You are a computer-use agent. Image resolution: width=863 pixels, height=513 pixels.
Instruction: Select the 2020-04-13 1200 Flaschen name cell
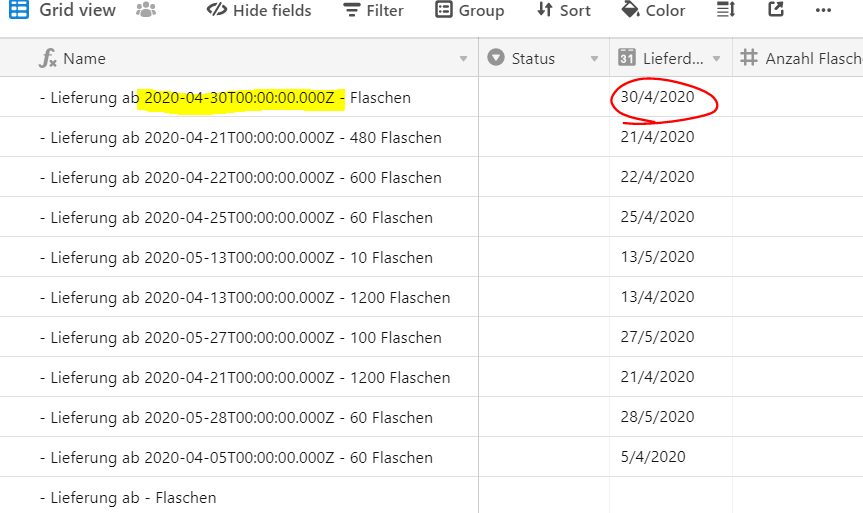[239, 297]
